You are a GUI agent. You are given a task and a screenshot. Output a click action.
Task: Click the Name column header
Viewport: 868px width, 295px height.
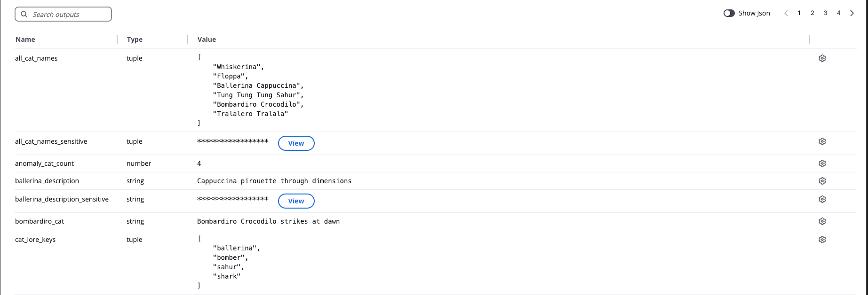[25, 39]
